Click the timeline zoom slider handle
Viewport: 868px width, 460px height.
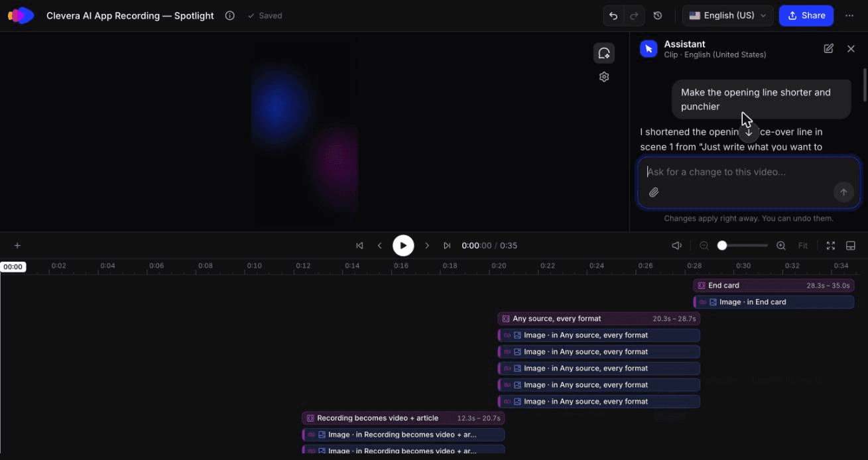pyautogui.click(x=722, y=245)
